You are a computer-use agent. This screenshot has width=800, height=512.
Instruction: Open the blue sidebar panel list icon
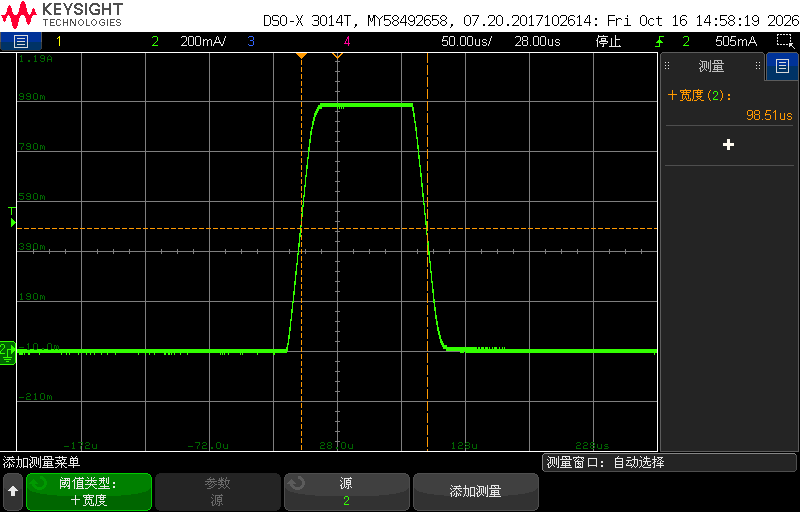pyautogui.click(x=782, y=66)
